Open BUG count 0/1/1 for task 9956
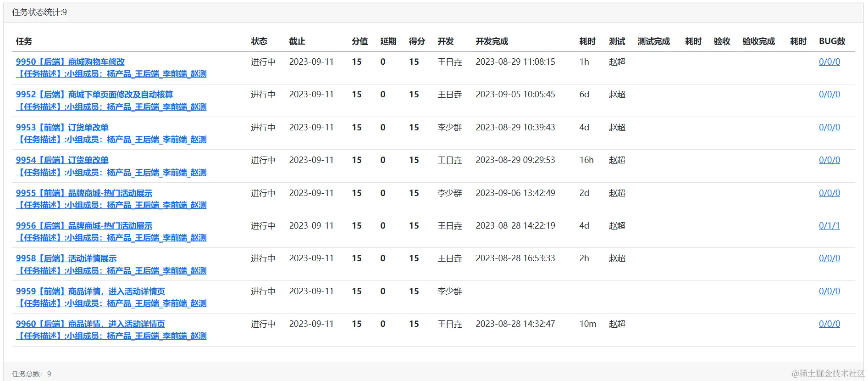868x381 pixels. [829, 226]
